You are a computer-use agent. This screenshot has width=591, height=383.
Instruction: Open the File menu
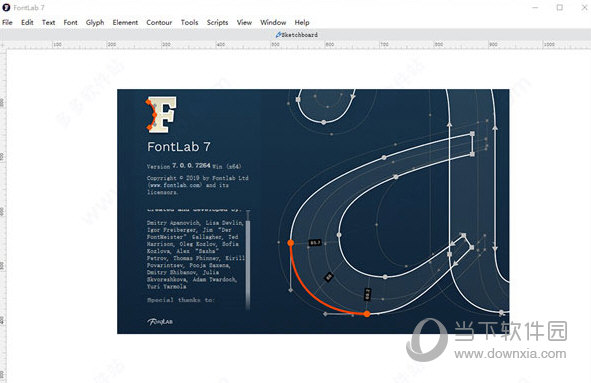7,23
